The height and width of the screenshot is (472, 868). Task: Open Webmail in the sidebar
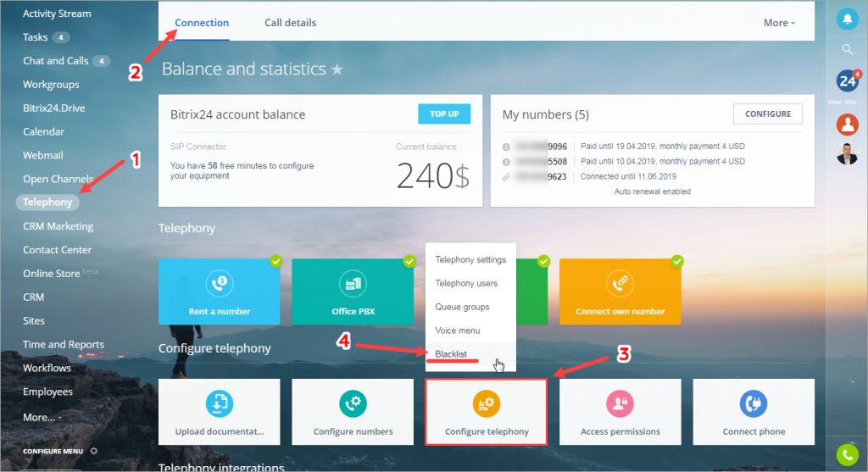pyautogui.click(x=42, y=155)
